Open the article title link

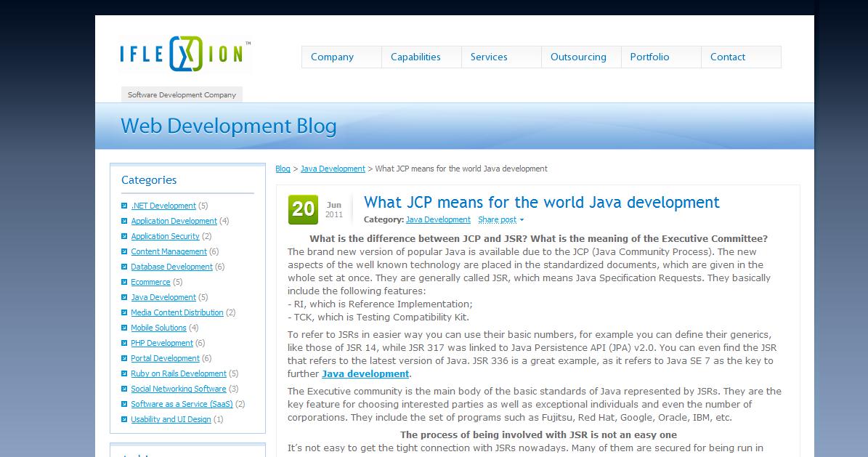pos(541,202)
